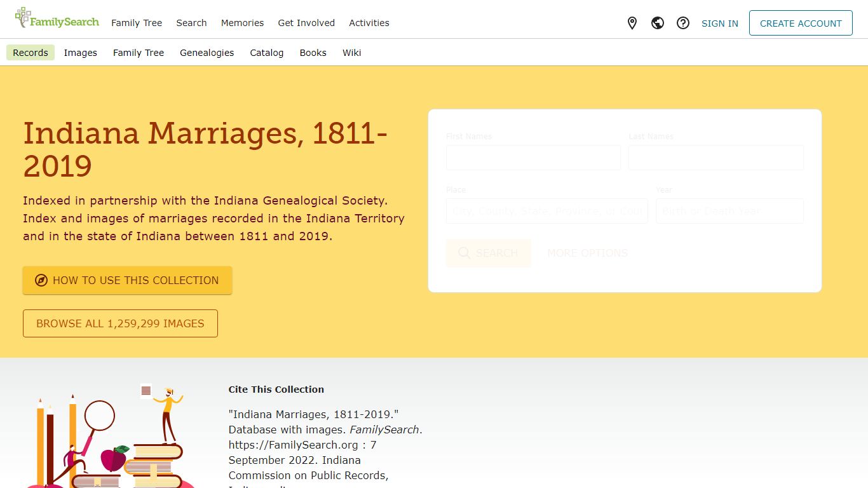
Task: Open the location pin icon
Action: (x=632, y=24)
